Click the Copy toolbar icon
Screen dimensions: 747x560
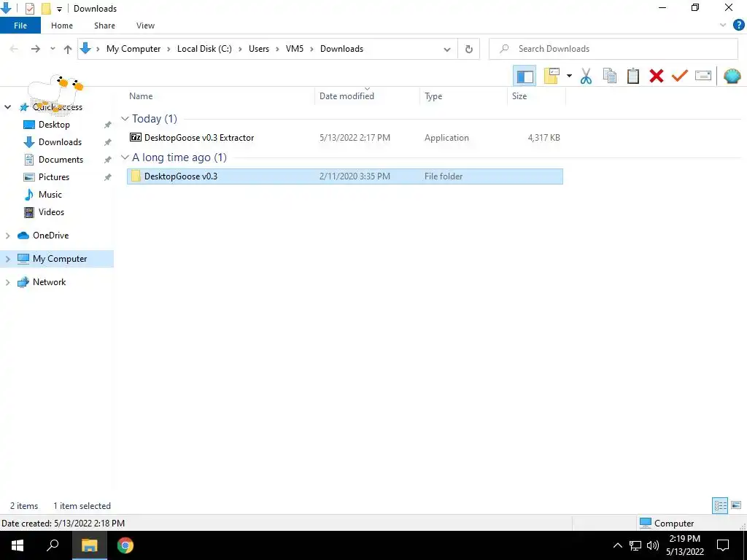coord(609,76)
